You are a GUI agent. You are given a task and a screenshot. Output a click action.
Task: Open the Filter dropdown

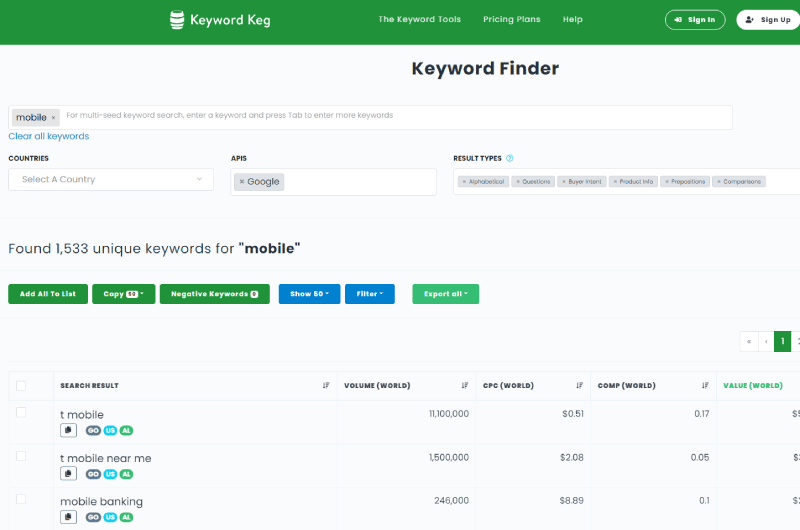click(x=369, y=294)
